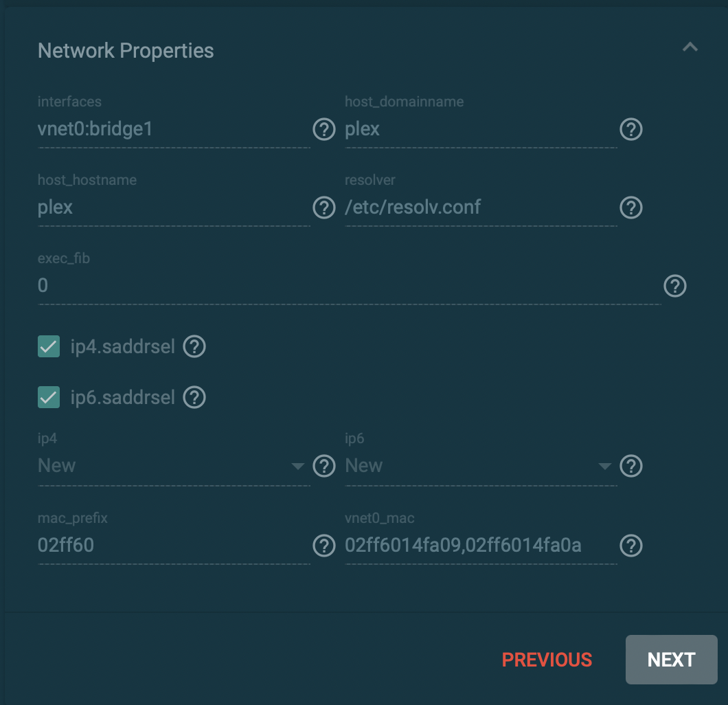Image resolution: width=728 pixels, height=705 pixels.
Task: Uncheck the ip4.saddrsel checkbox
Action: click(49, 346)
